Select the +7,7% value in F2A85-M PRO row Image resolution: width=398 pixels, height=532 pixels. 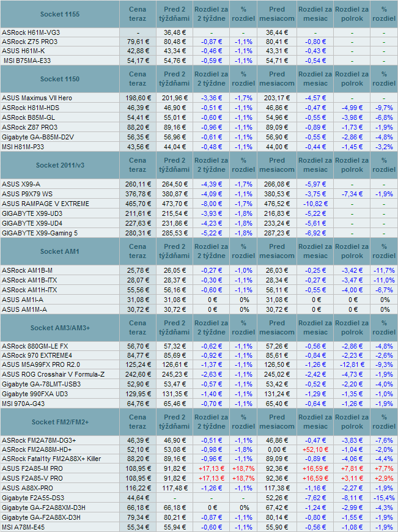(384, 469)
